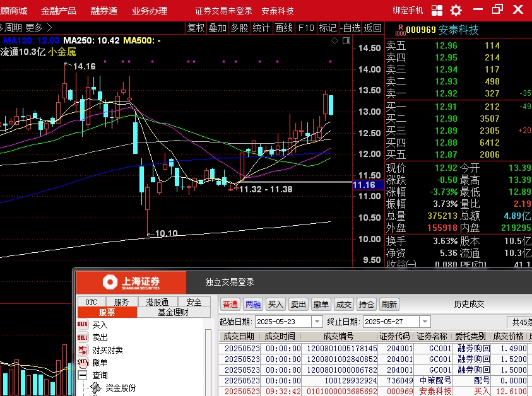The image size is (532, 396).
Task: Select 买入 in the left tree
Action: pyautogui.click(x=100, y=325)
